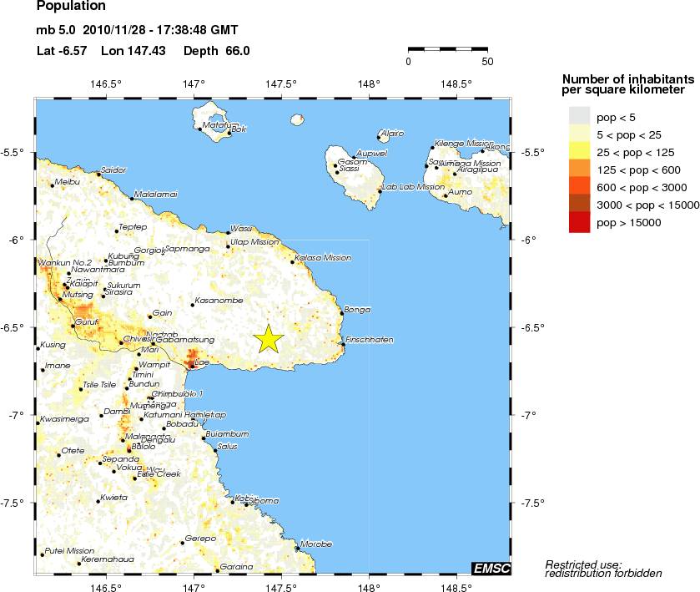Select the 'Alairo' island label

[392, 133]
